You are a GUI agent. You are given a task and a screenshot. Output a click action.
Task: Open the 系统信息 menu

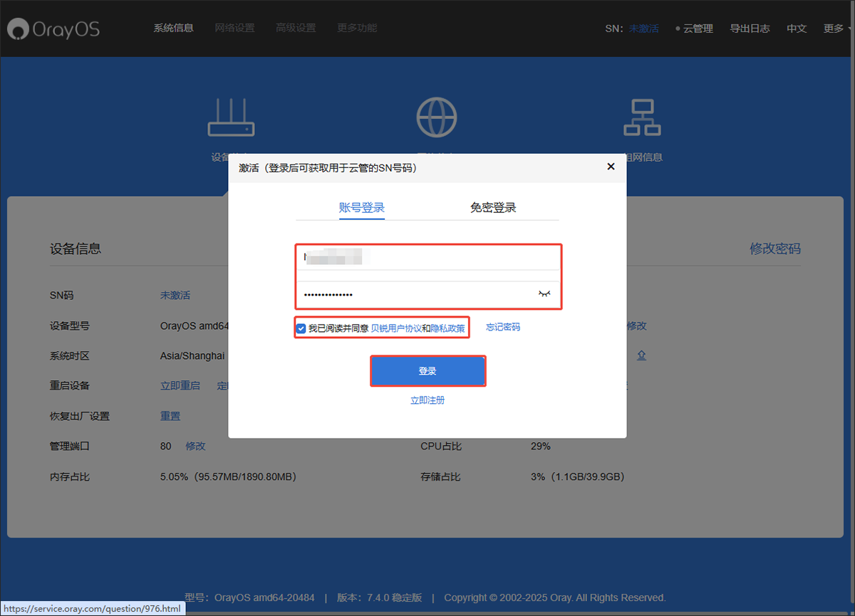click(x=174, y=28)
